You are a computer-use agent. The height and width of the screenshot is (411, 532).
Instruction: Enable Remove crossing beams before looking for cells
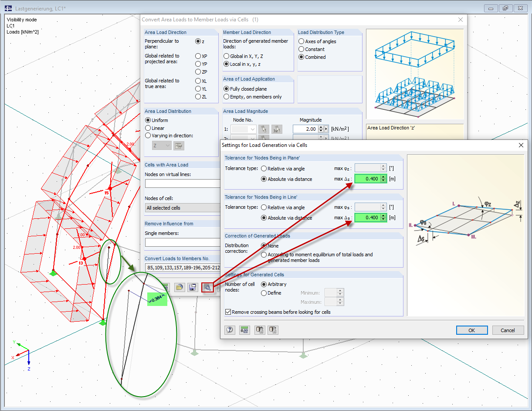pyautogui.click(x=228, y=312)
